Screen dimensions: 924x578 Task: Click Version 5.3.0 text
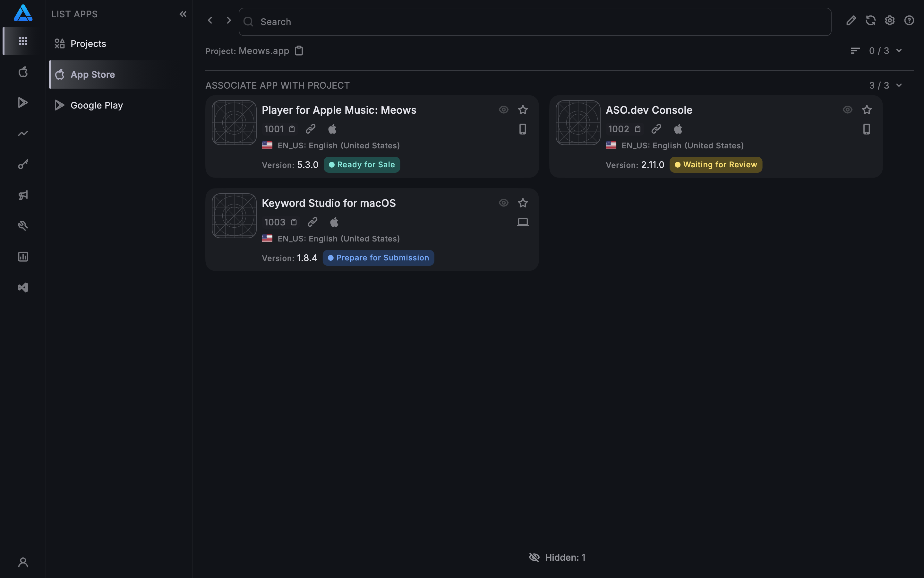click(290, 165)
